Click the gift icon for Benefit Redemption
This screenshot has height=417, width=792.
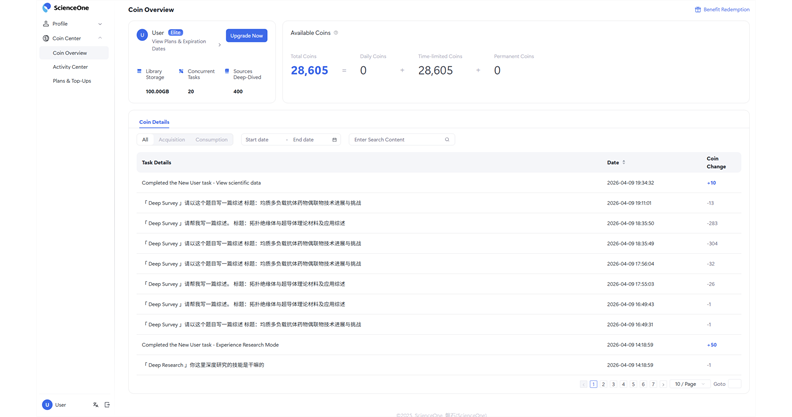coord(698,10)
